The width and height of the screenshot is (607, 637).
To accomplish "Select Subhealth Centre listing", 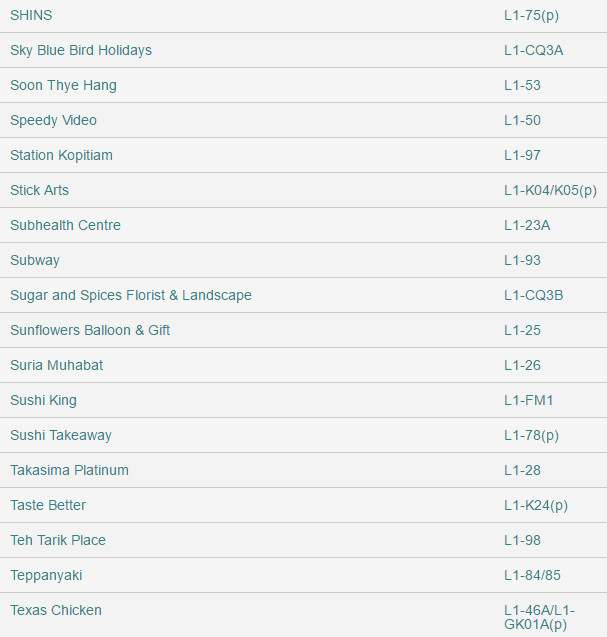I will [x=65, y=226].
